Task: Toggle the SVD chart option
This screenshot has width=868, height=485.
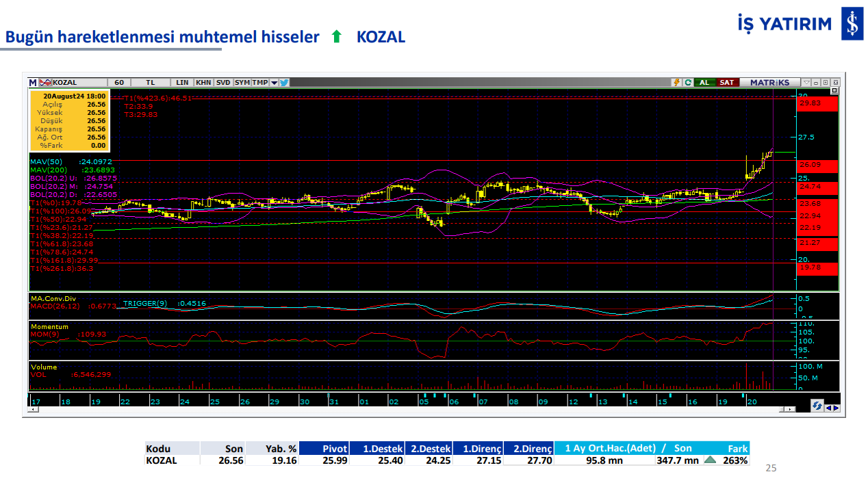Action: point(223,83)
